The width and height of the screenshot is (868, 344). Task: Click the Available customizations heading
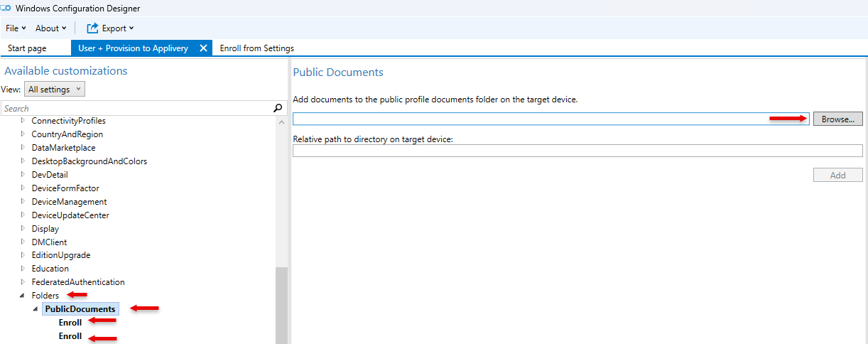pyautogui.click(x=66, y=71)
